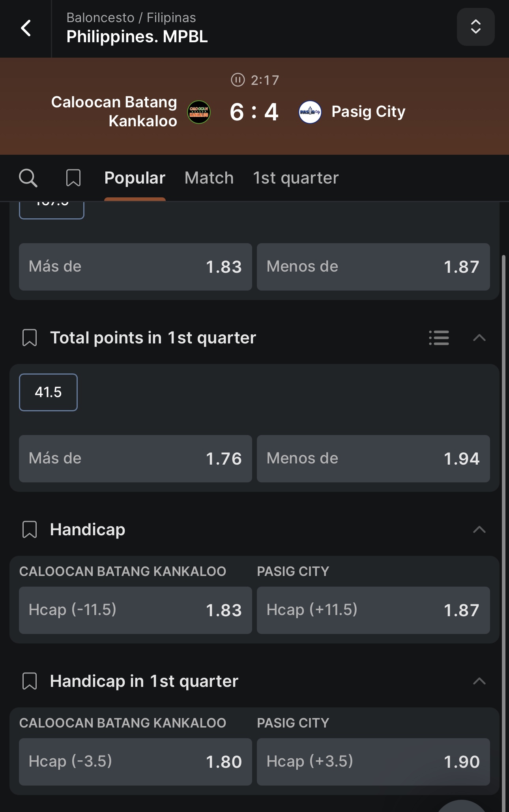Select Pasig City Hcap (+11.5) odds
509x812 pixels.
click(373, 610)
